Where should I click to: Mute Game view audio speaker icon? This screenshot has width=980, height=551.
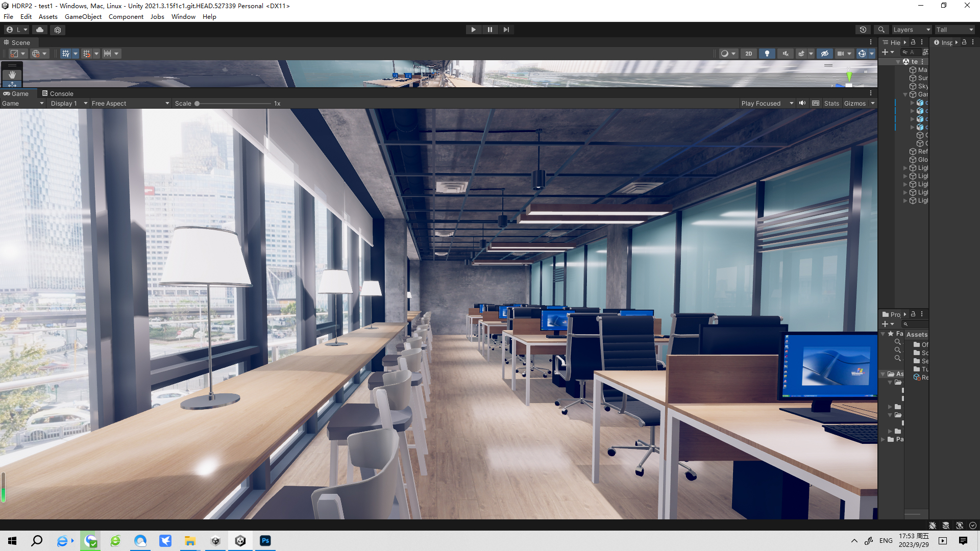[x=802, y=103]
